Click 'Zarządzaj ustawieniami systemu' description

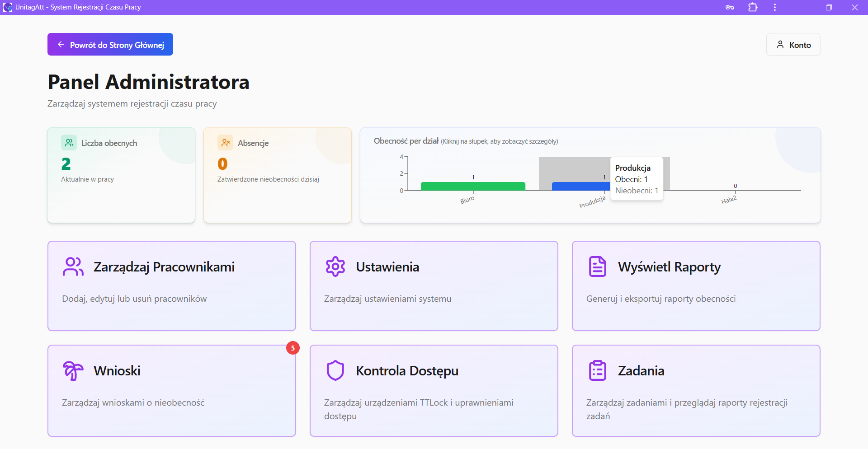point(387,299)
